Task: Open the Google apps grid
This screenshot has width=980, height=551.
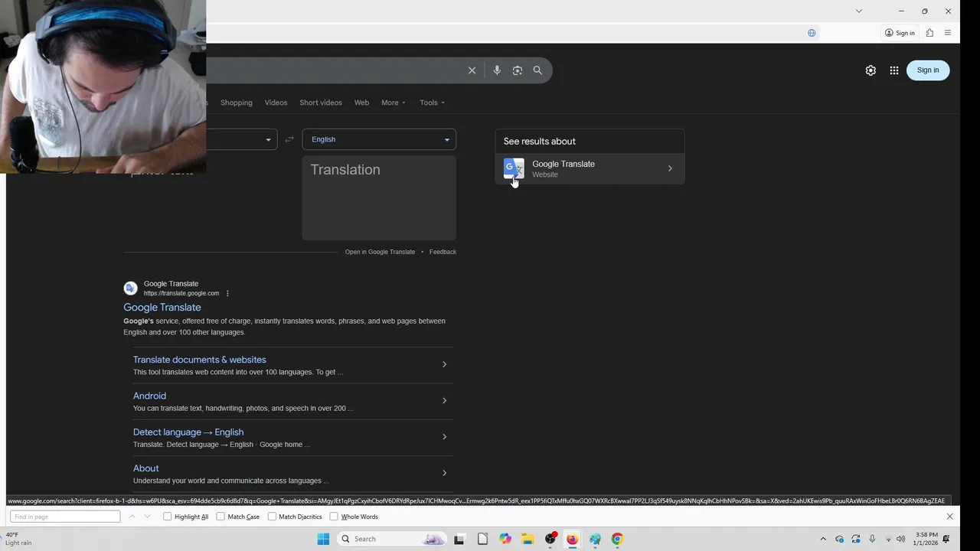Action: click(x=893, y=70)
